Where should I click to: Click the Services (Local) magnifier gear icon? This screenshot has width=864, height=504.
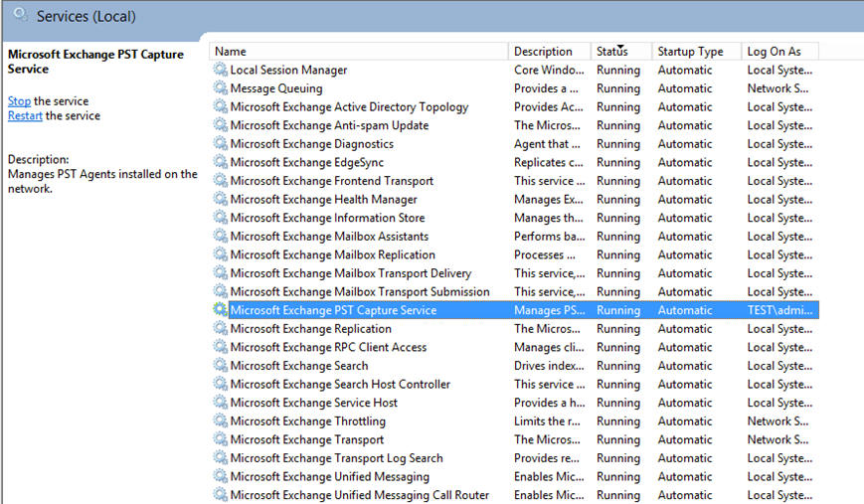[x=21, y=15]
